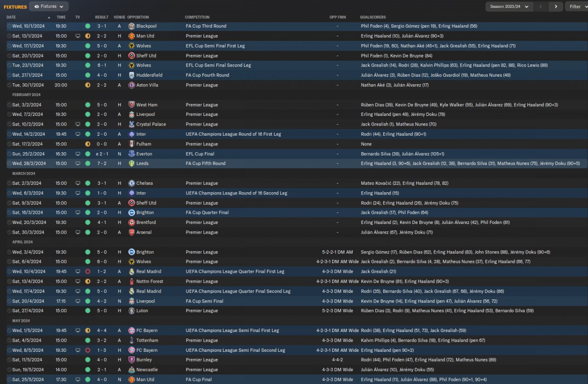Click 'FA Cup Semi Final' competition text
588x384 pixels.
[204, 301]
